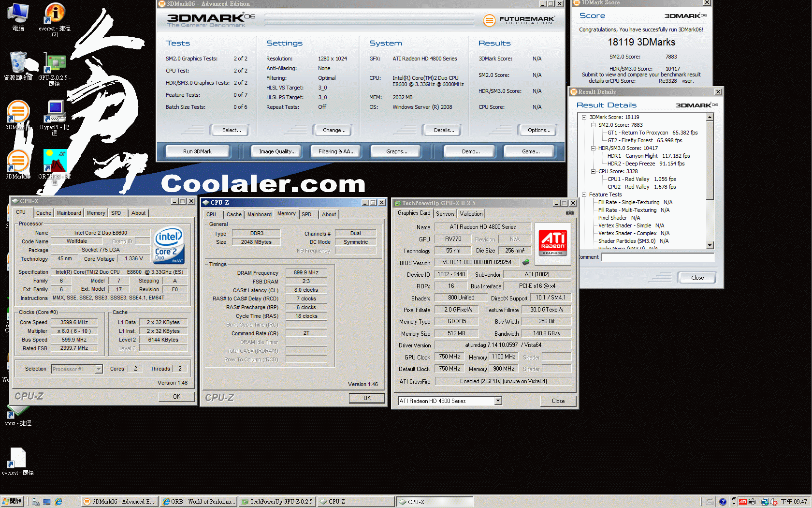Viewport: 812px width, 508px height.
Task: Click the Internet Explorer quick launch icon
Action: click(58, 502)
